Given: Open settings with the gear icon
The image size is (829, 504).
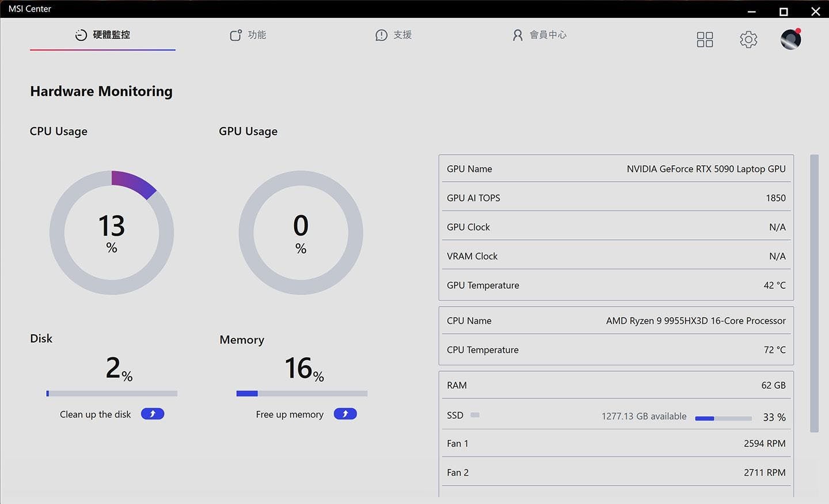Looking at the screenshot, I should (748, 39).
